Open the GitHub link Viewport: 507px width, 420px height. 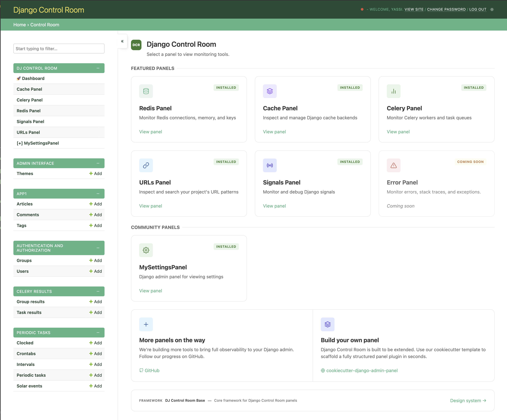[149, 370]
